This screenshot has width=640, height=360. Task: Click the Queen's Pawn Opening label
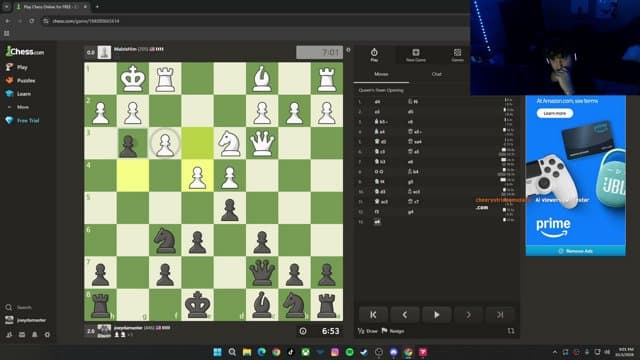pos(381,90)
